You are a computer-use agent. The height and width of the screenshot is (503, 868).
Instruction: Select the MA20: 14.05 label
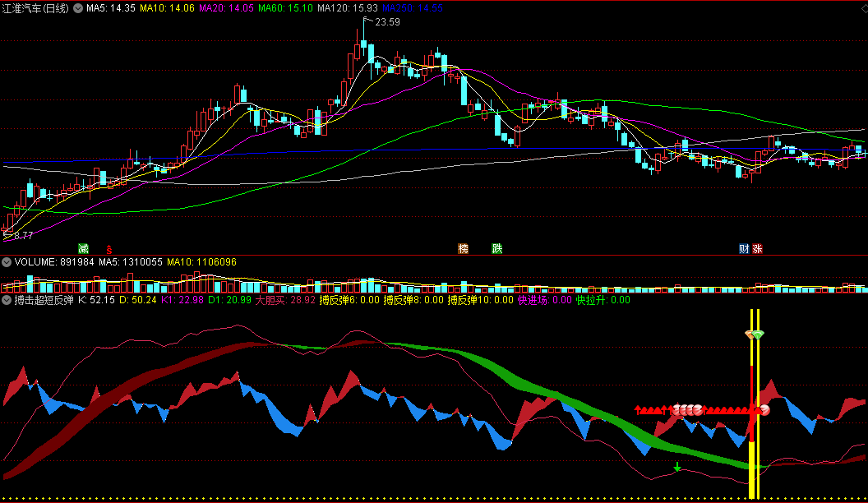(226, 8)
